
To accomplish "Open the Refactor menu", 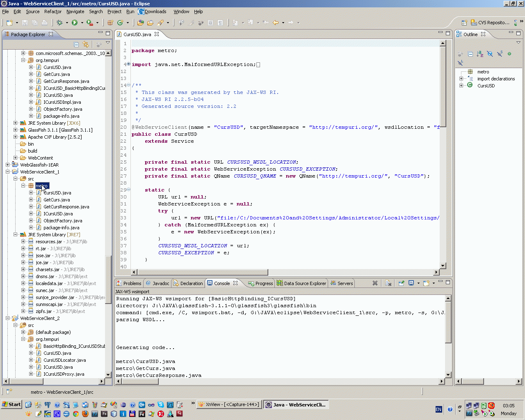I will pyautogui.click(x=52, y=11).
